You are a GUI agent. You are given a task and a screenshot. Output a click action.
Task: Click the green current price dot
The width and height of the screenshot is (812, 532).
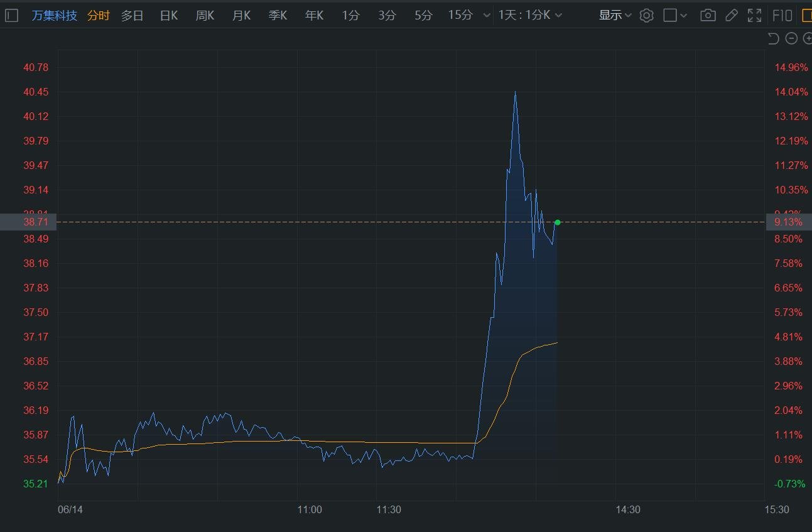pyautogui.click(x=558, y=222)
